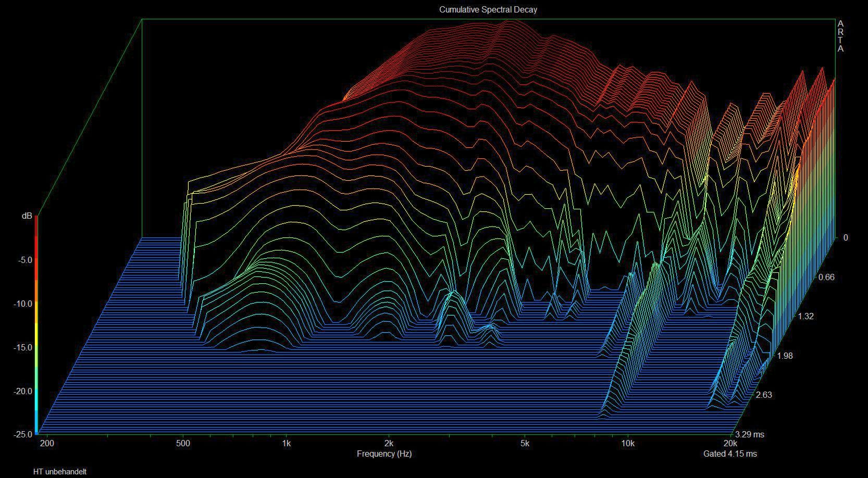
Task: Select the 10k frequency tick label
Action: click(628, 444)
